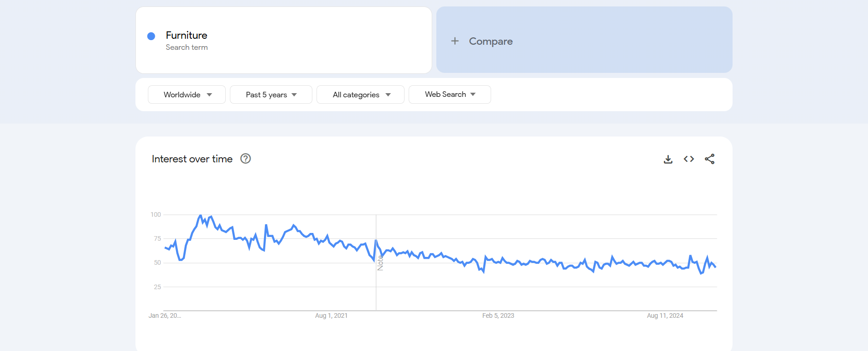Image resolution: width=868 pixels, height=351 pixels.
Task: Change the Web Search type dropdown
Action: pos(450,95)
